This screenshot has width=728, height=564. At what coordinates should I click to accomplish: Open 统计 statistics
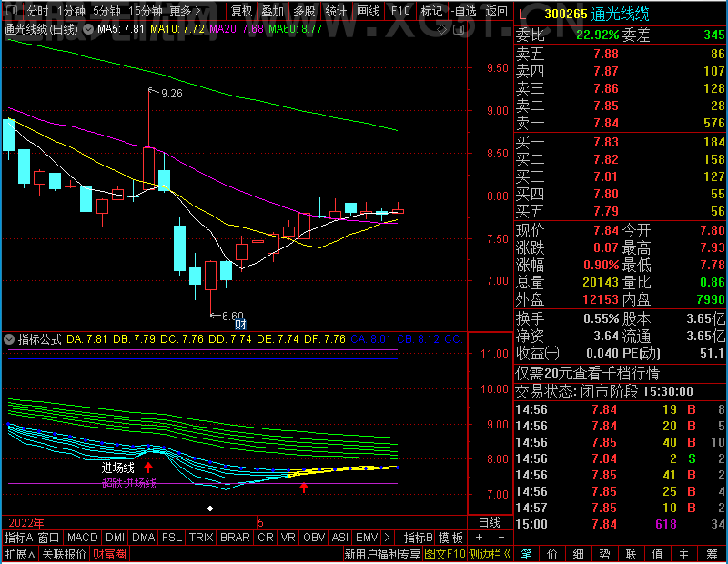point(336,11)
